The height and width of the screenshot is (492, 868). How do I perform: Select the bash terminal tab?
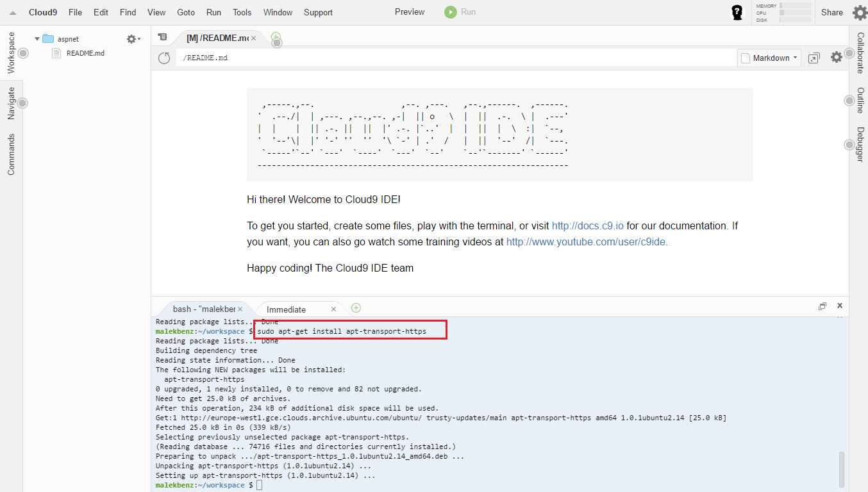(204, 309)
